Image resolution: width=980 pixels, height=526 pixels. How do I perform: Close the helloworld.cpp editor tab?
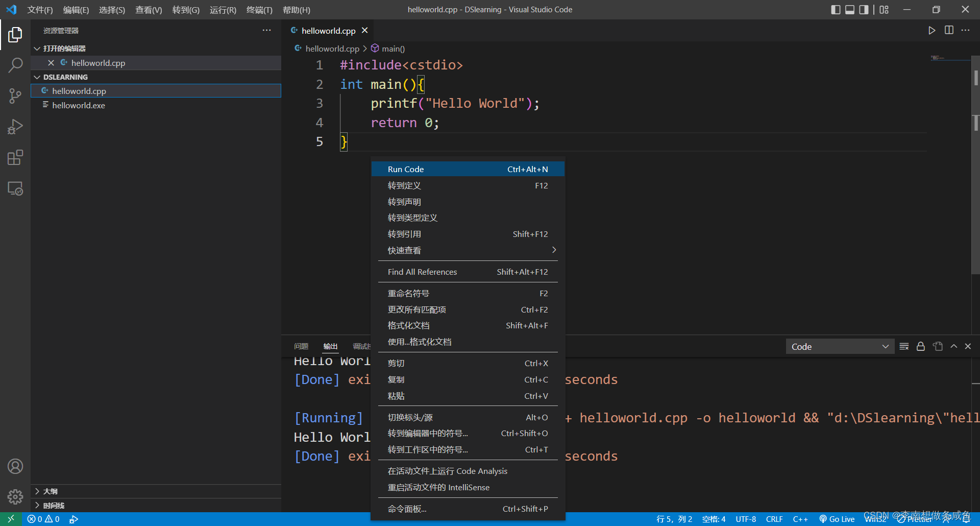[x=364, y=31]
